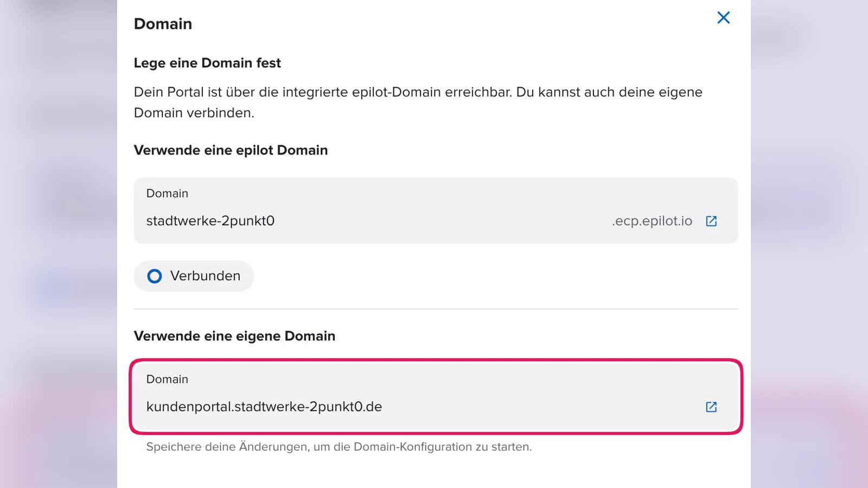Click the heading 'Verwende eine eigene Domain'

234,336
